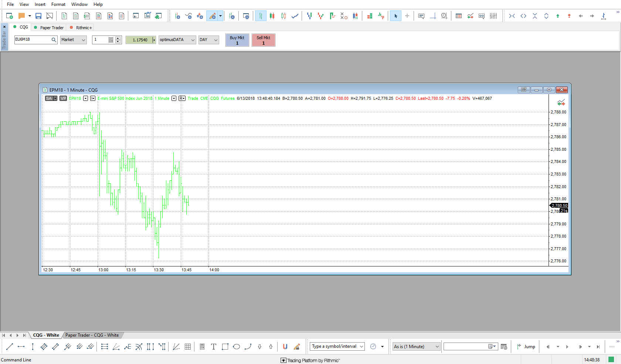The width and height of the screenshot is (621, 364).
Task: Expand chart horizontally with outward arrows
Action: pos(523,16)
